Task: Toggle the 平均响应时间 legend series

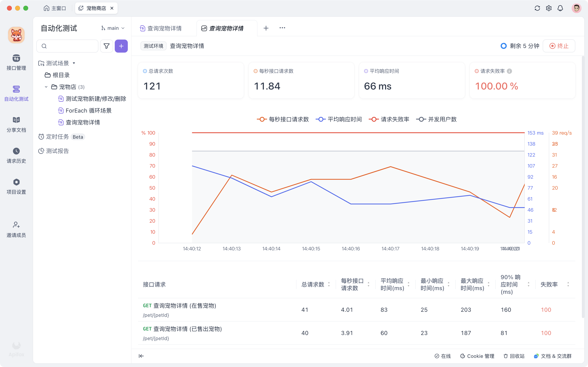Action: [x=339, y=119]
